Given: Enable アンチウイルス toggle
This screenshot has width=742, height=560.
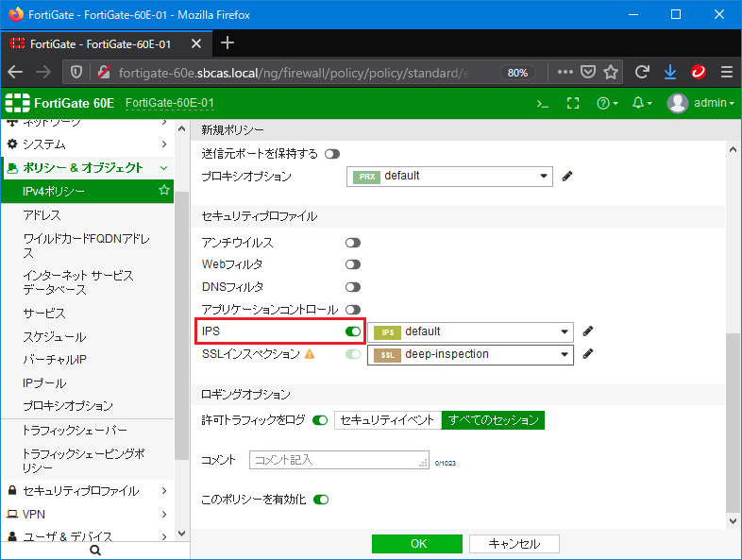Looking at the screenshot, I should (x=353, y=243).
